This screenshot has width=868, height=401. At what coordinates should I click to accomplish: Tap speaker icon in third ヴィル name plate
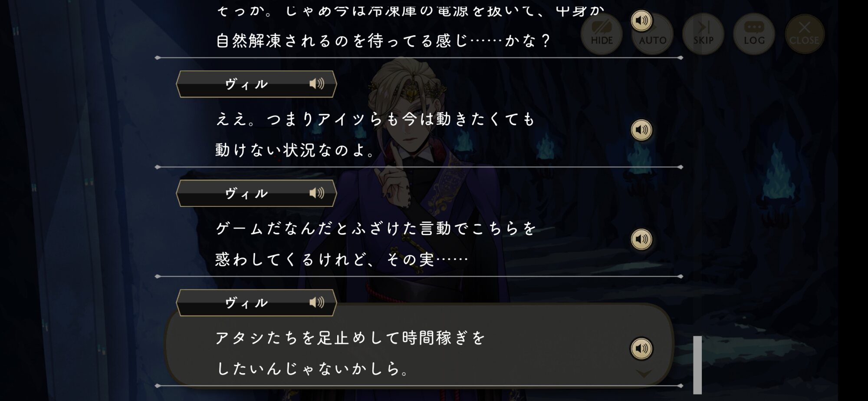[317, 302]
